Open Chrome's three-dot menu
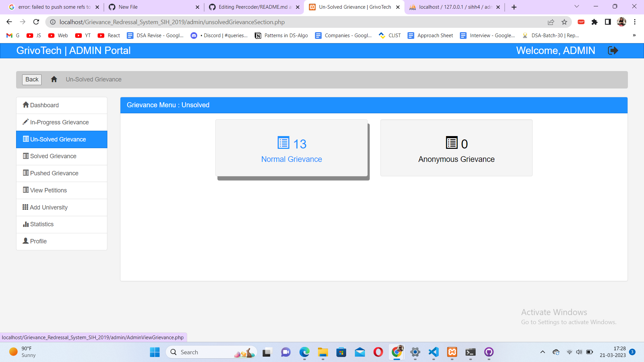Image resolution: width=644 pixels, height=362 pixels. coord(635,22)
